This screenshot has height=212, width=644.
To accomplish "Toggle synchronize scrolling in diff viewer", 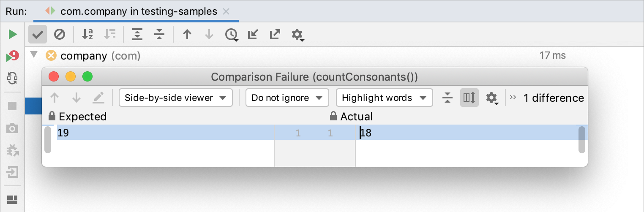I will [x=469, y=98].
